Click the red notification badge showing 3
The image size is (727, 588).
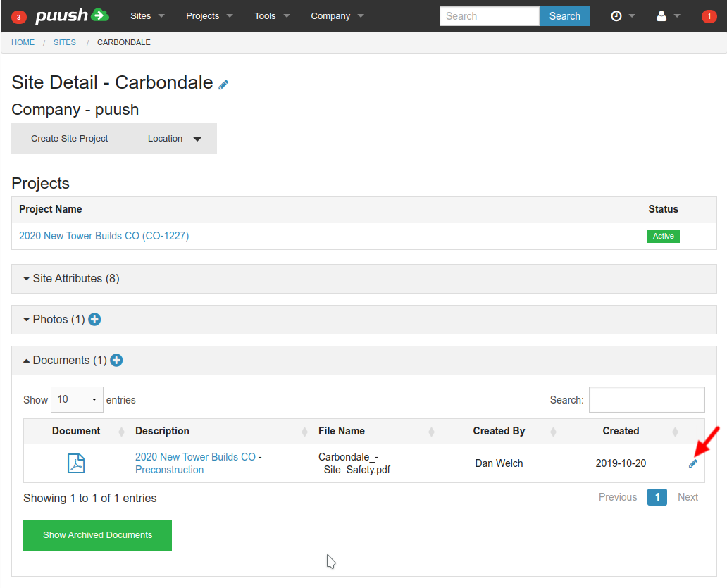(19, 16)
